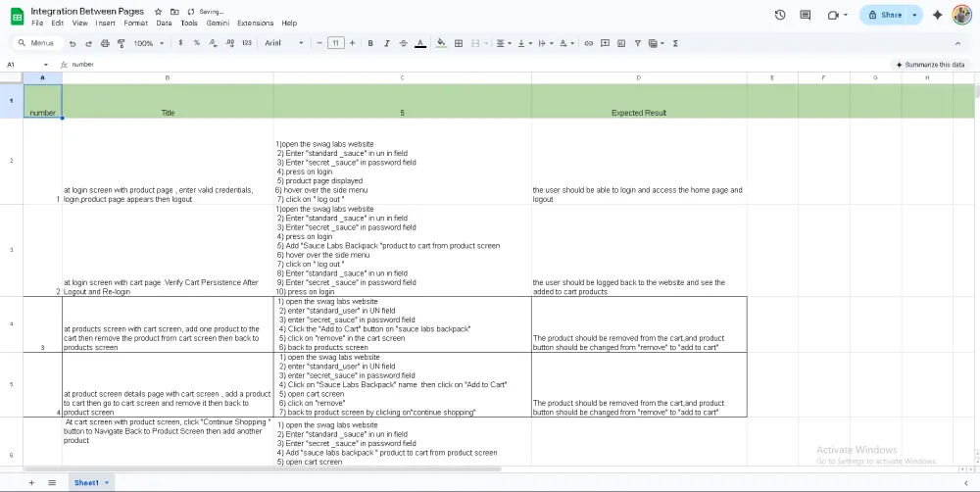The height and width of the screenshot is (492, 980).
Task: Toggle strikethrough formatting
Action: click(403, 43)
